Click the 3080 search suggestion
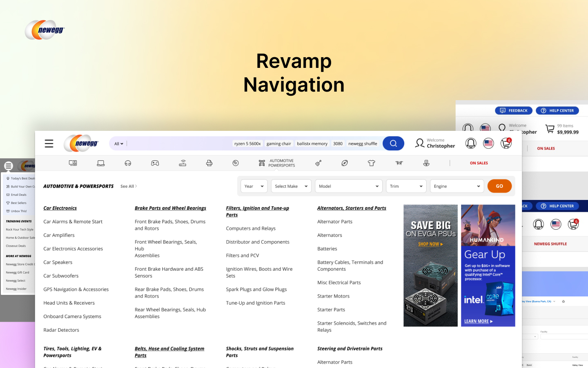 pos(338,144)
